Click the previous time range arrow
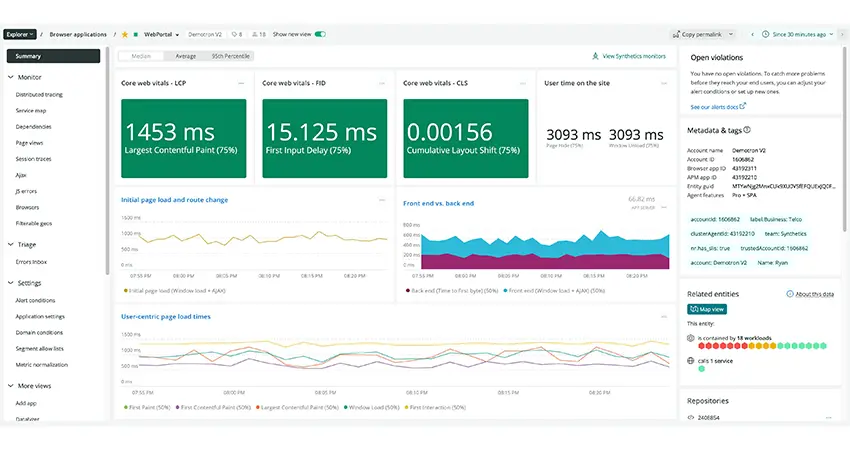 [x=752, y=34]
